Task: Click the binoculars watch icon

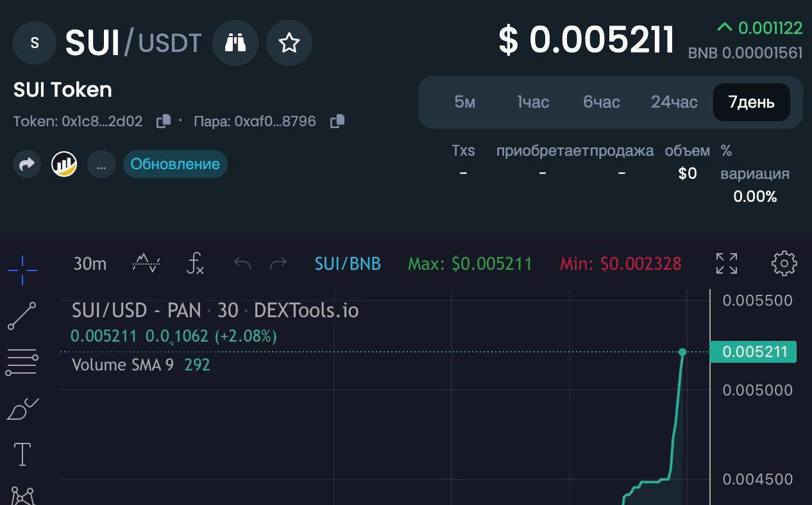Action: pos(235,43)
